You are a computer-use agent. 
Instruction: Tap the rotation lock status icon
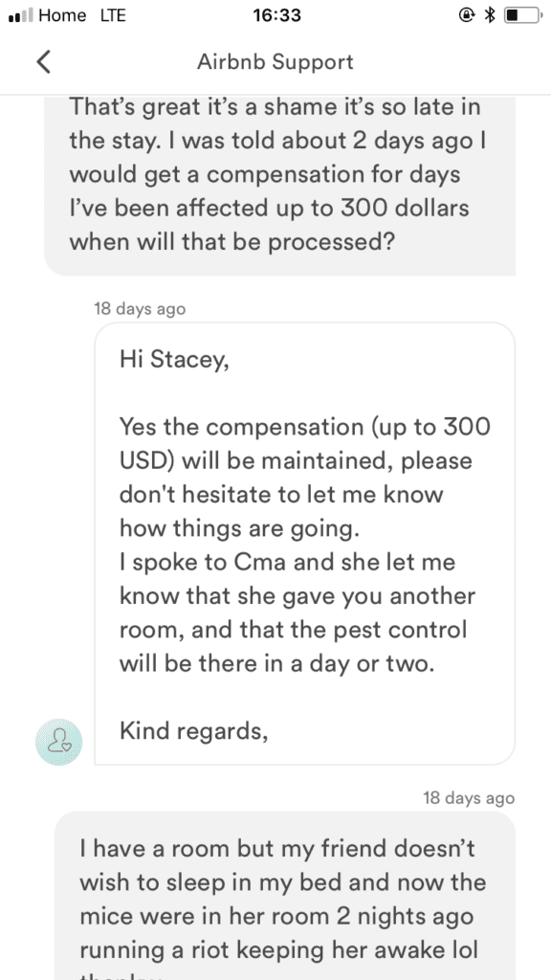pos(467,15)
